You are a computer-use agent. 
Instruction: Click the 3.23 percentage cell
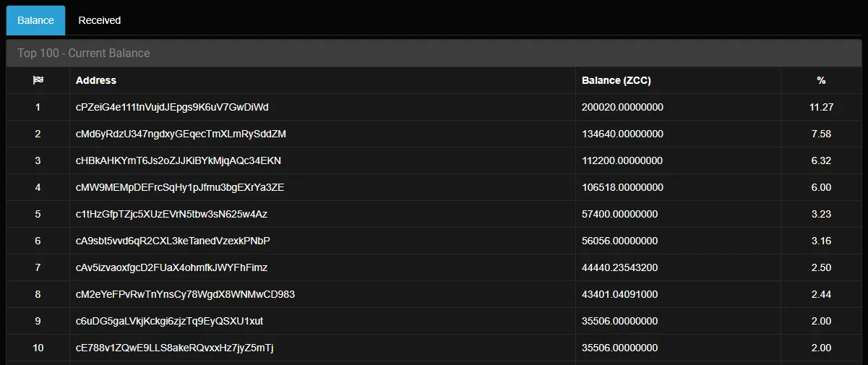coord(822,214)
